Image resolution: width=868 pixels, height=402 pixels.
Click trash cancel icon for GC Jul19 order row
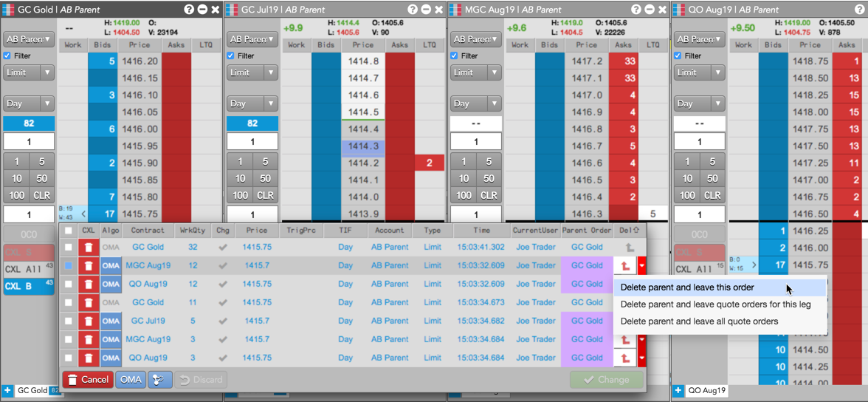click(x=89, y=321)
